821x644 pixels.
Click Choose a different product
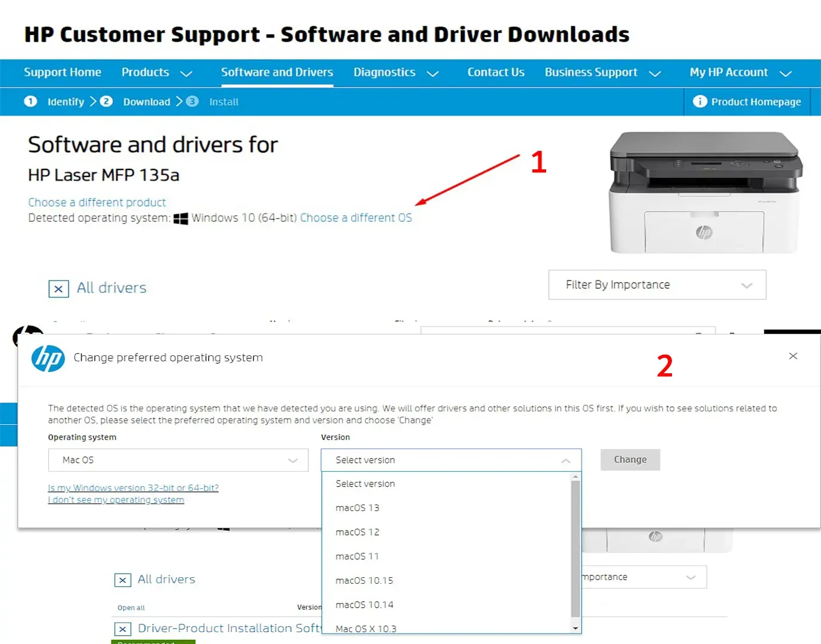click(97, 203)
